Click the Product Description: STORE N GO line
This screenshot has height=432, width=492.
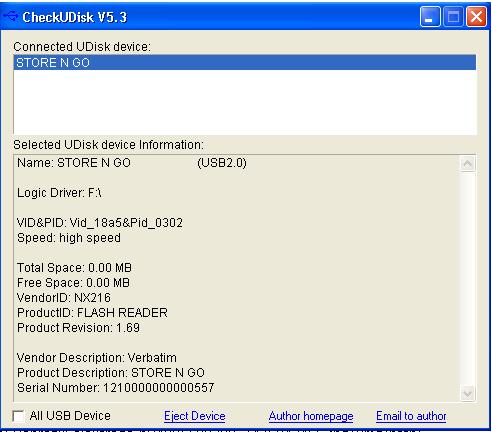click(111, 373)
